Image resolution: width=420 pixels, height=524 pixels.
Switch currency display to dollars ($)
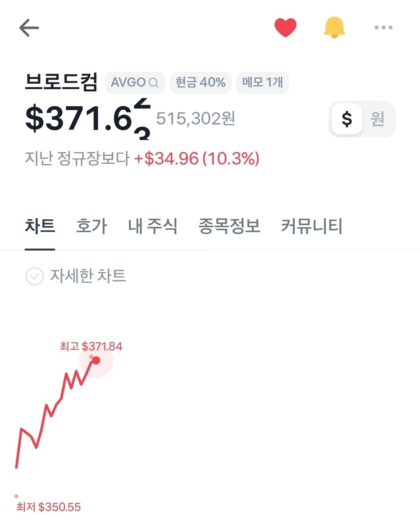tap(347, 119)
